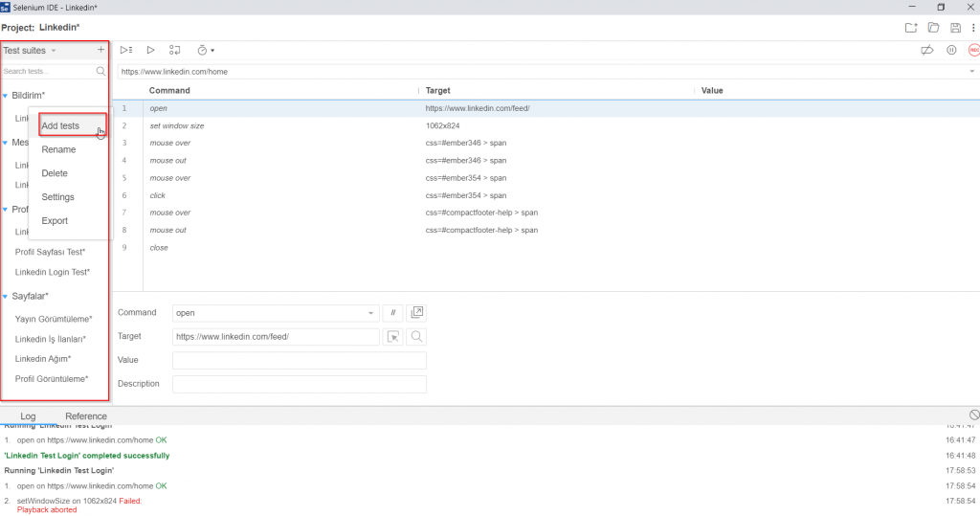The height and width of the screenshot is (516, 980).
Task: Select the Linkedin İş İlanları* test
Action: 51,339
